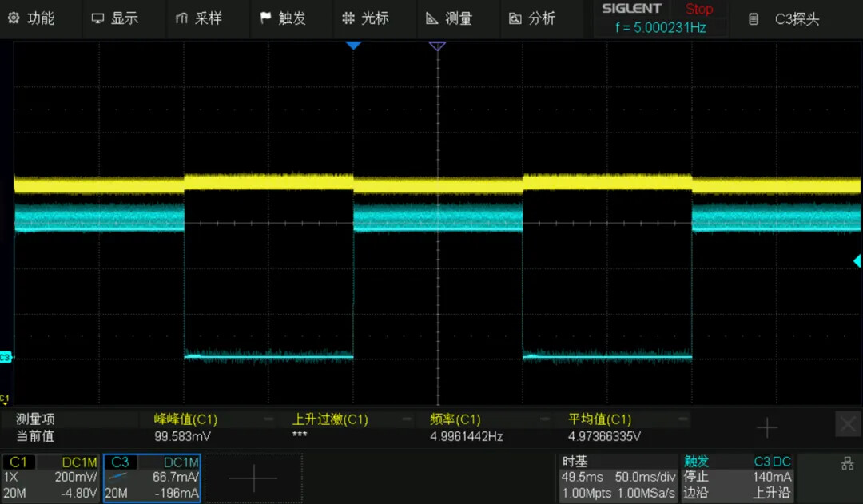Click the red Stop run status
This screenshot has height=504, width=863.
[x=699, y=10]
